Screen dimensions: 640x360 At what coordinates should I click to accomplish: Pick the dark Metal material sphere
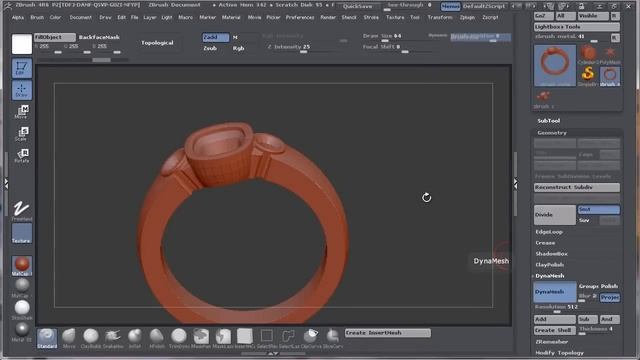[22, 331]
